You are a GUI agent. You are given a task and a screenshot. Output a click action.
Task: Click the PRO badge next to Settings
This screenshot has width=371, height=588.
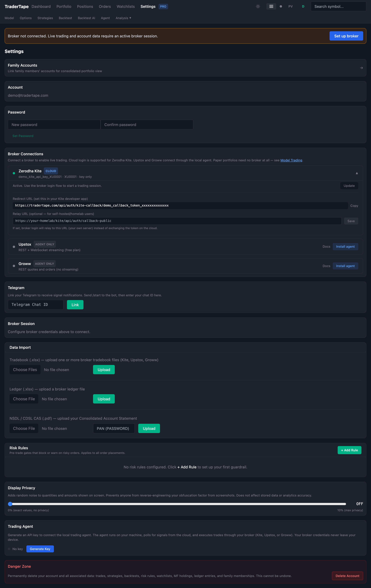(163, 7)
